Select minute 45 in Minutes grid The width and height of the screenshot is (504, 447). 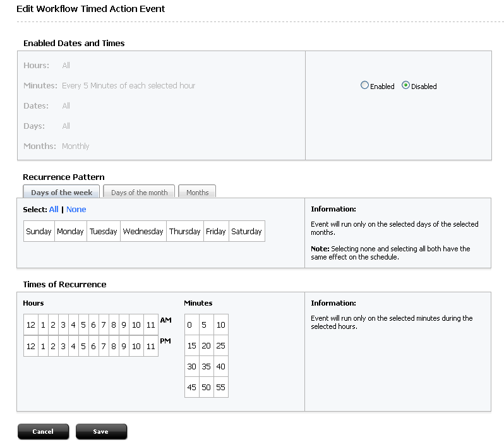pyautogui.click(x=192, y=387)
